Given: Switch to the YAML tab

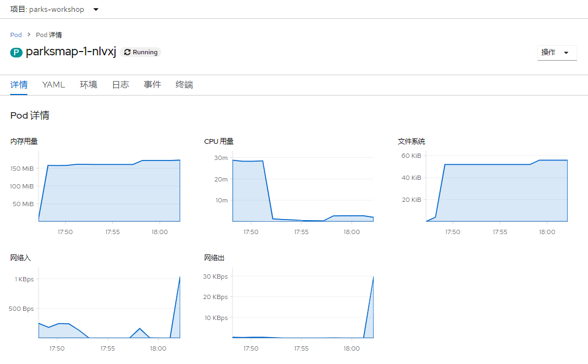Looking at the screenshot, I should pos(53,84).
